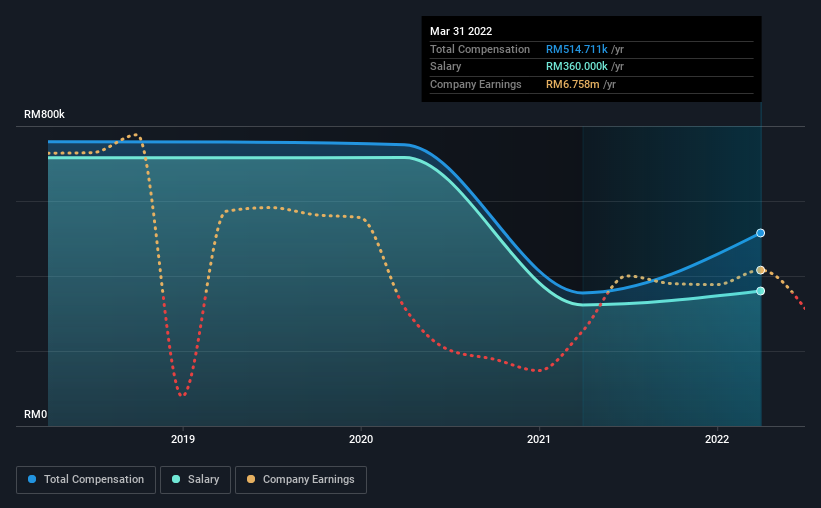821x508 pixels.
Task: Toggle the Company Earnings legend button
Action: click(301, 480)
